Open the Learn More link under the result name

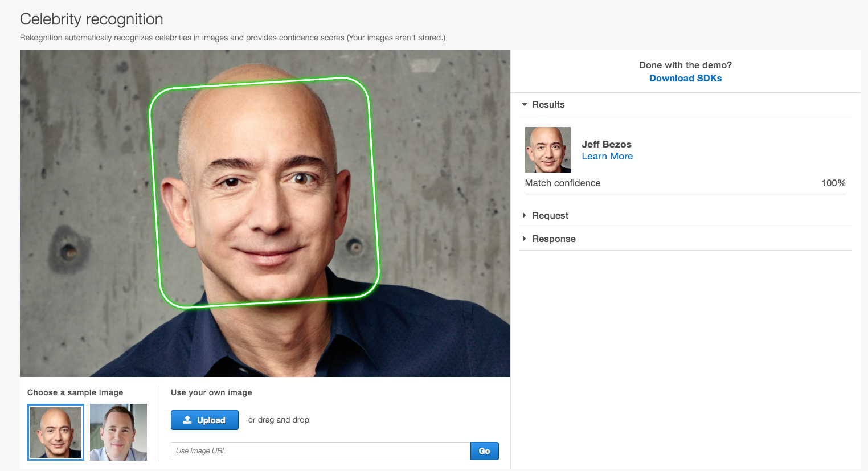[x=607, y=156]
